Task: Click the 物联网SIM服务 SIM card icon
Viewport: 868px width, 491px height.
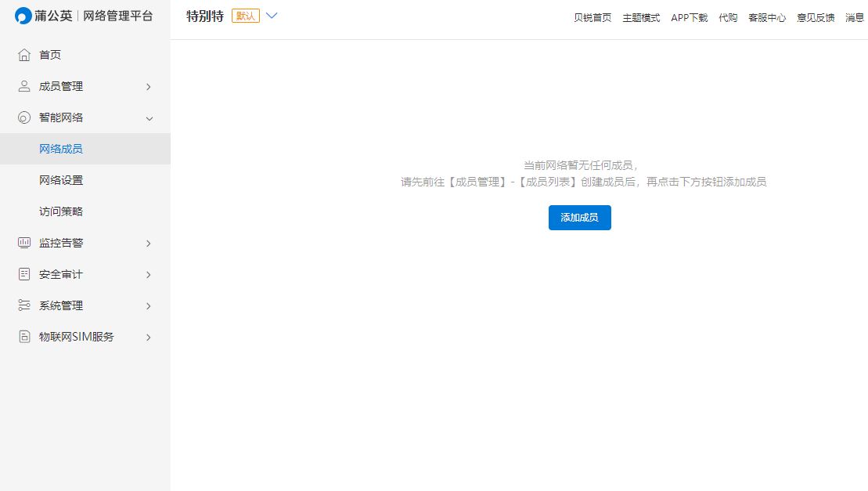Action: click(x=24, y=337)
